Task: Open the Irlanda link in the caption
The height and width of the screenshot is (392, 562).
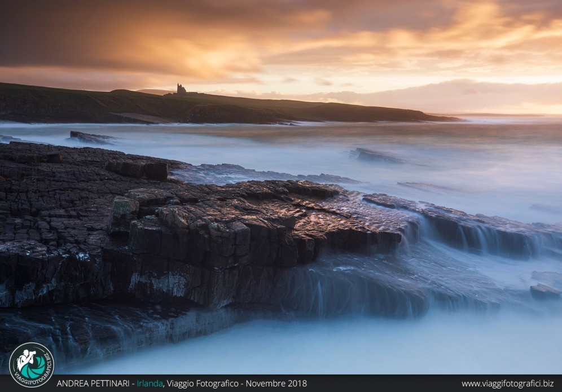Action: 150,384
